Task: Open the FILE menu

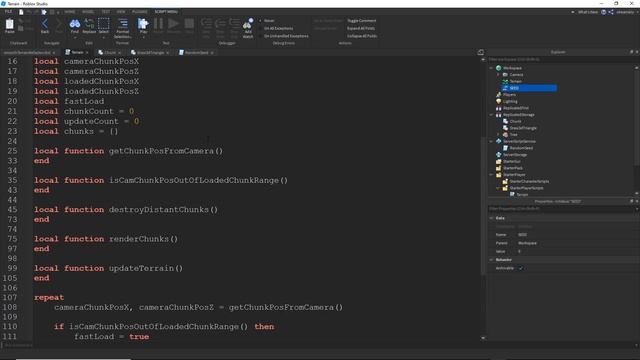Action: click(x=8, y=12)
